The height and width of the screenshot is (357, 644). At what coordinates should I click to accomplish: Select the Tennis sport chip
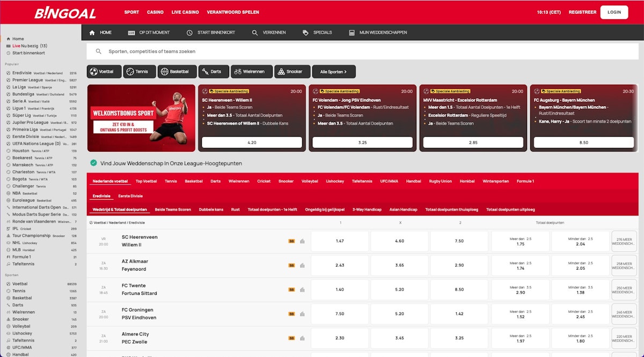140,71
